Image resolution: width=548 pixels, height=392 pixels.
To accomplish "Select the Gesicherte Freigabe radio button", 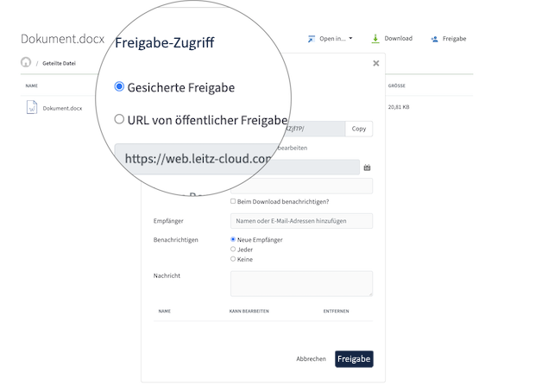I will (x=119, y=86).
